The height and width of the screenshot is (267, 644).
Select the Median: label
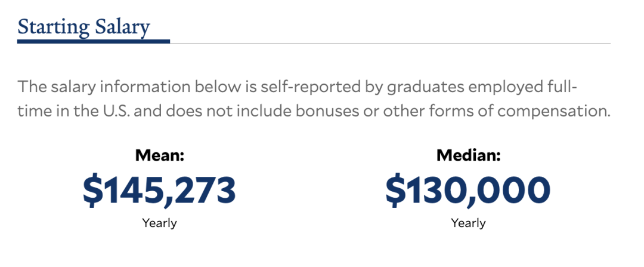point(469,155)
